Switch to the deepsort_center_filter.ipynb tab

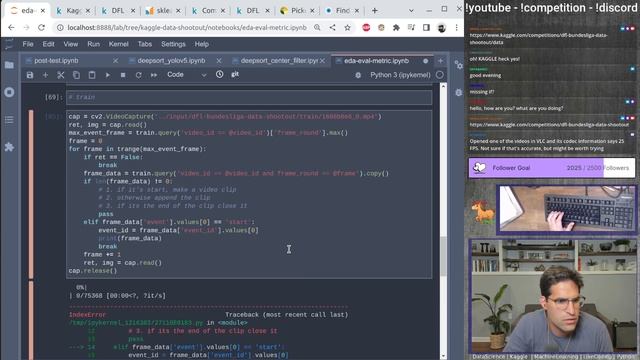(278, 60)
